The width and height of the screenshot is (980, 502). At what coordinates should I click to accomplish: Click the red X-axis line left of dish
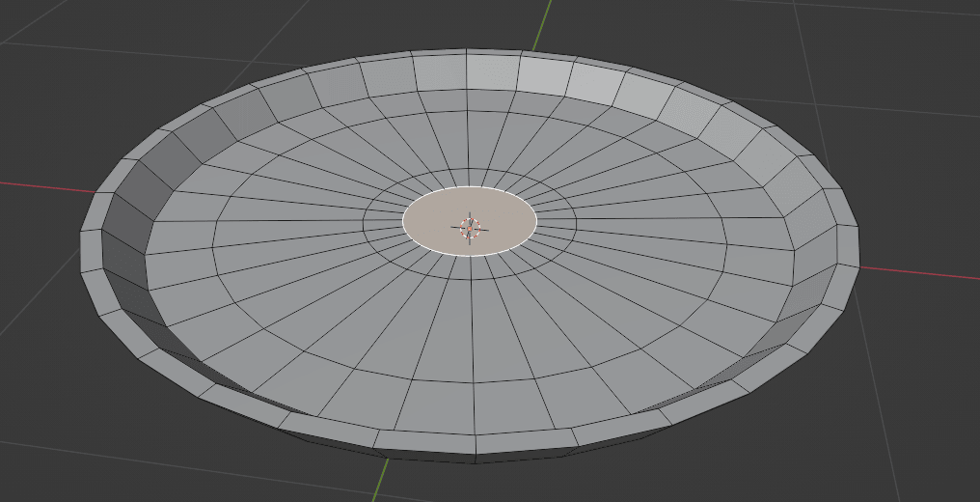(39, 183)
